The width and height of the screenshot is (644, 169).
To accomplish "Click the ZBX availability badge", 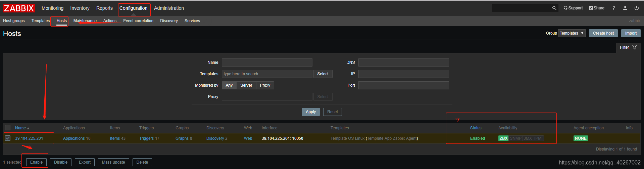I will point(503,138).
